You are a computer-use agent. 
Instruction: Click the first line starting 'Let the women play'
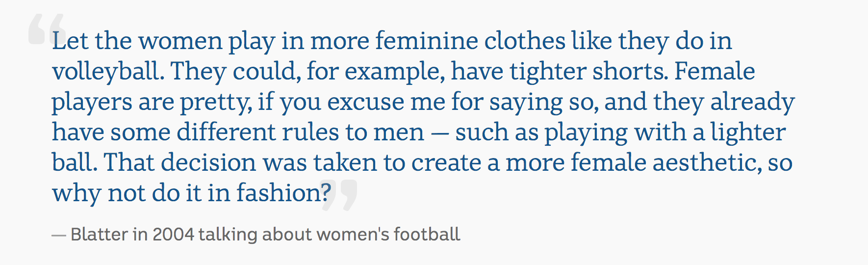[x=392, y=41]
